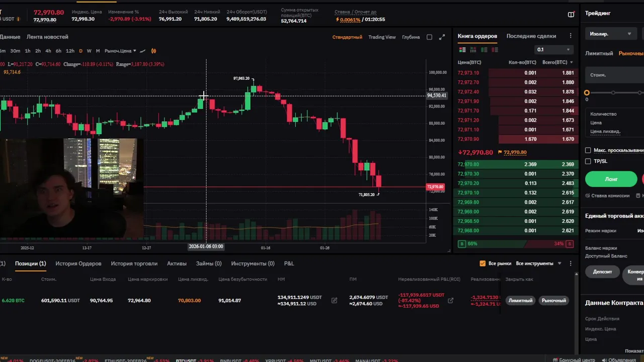Click the info icon next to USDT
Screen dimensions: 644x362
(18, 20)
